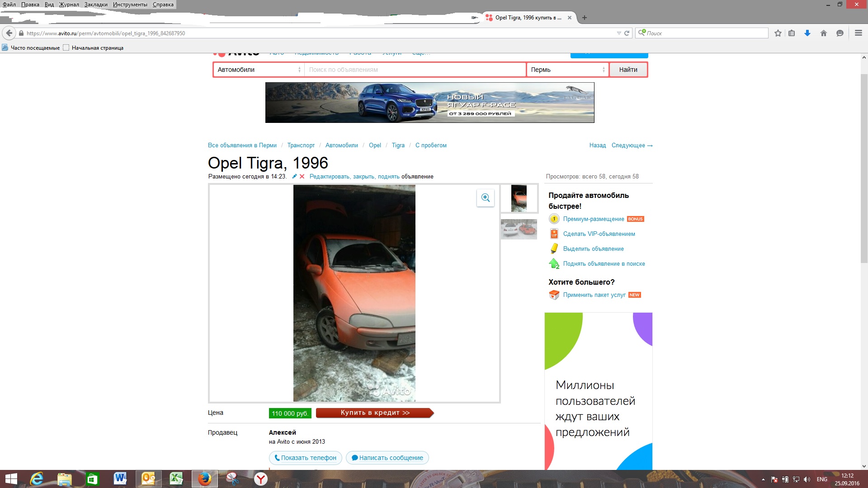Open the Инструменты menu
868x488 pixels.
click(130, 5)
